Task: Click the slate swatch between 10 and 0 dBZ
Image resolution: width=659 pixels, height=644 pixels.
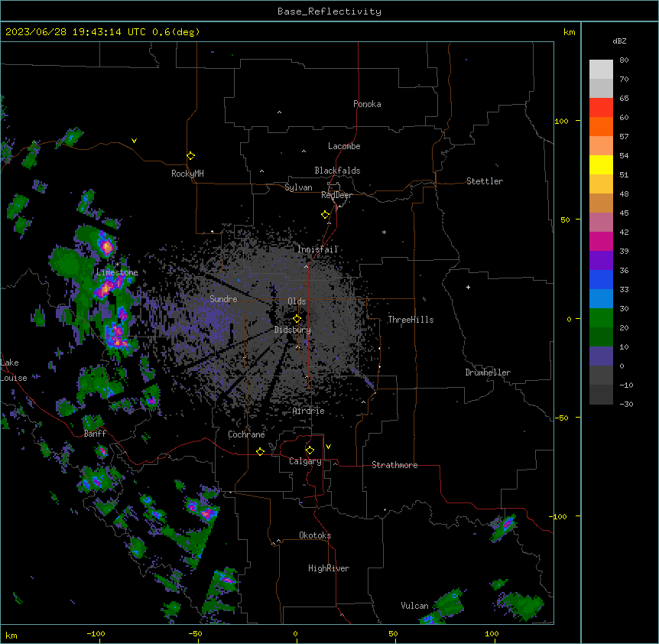Action: click(601, 356)
